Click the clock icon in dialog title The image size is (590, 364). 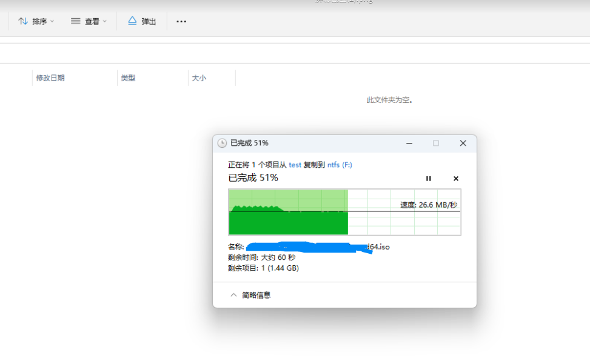pyautogui.click(x=222, y=143)
